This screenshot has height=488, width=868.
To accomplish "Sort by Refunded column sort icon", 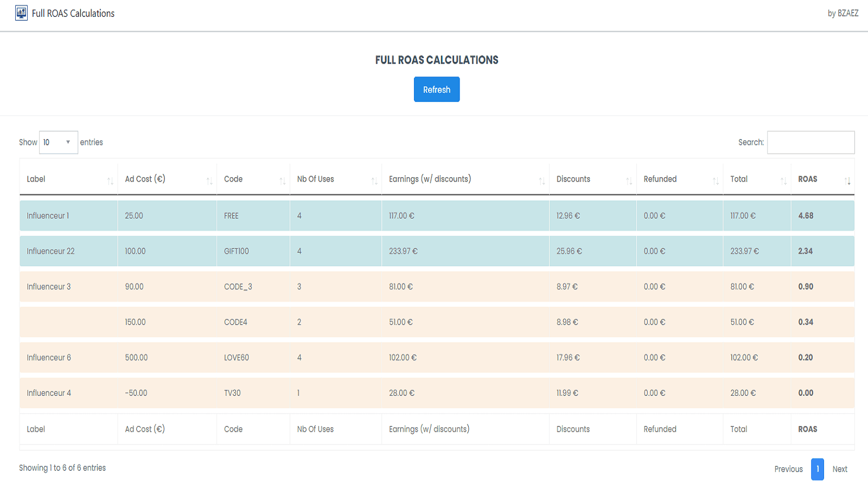I will pyautogui.click(x=716, y=181).
